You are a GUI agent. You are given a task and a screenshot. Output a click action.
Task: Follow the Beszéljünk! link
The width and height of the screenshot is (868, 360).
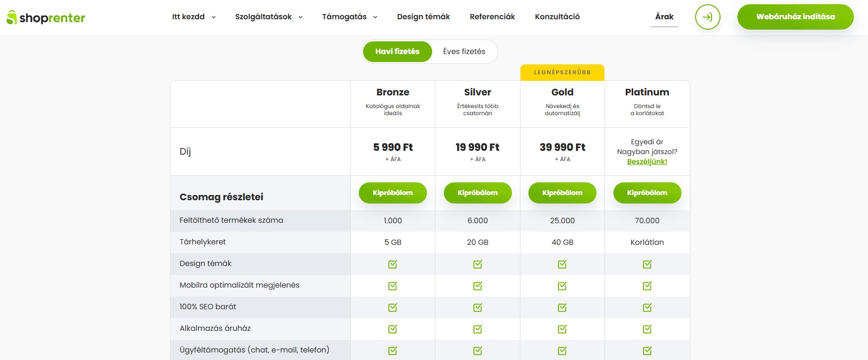[x=647, y=162]
